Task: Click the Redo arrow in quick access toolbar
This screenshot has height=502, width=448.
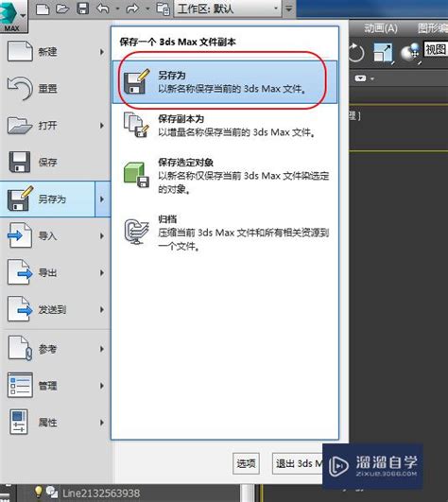Action: [x=132, y=9]
